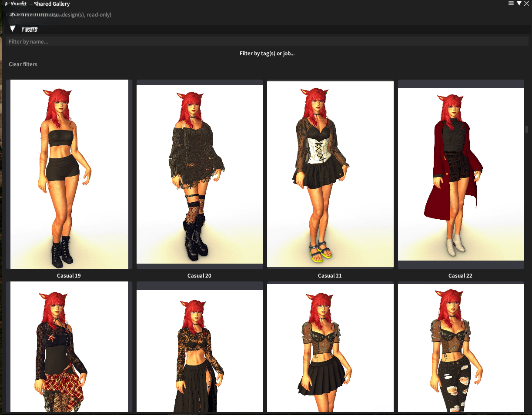Open the thumbnail with ripped black jeans
The width and height of the screenshot is (532, 415).
coord(461,346)
